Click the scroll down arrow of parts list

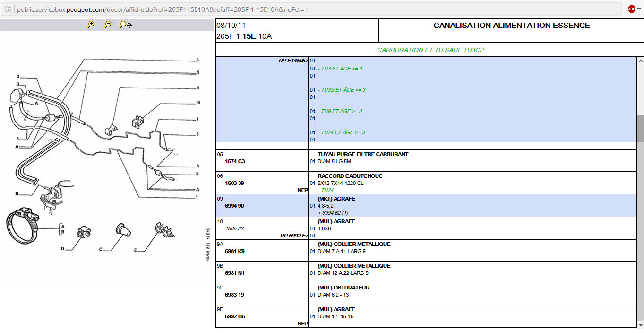(x=640, y=324)
